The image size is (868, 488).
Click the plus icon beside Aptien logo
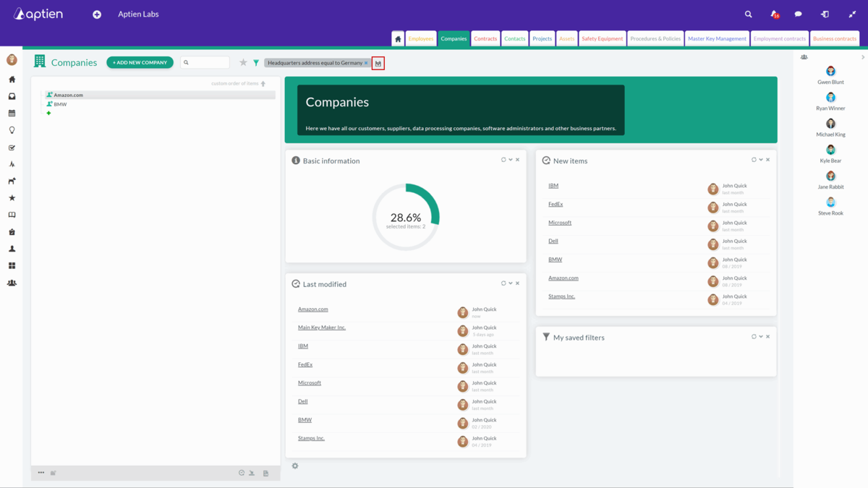(97, 14)
